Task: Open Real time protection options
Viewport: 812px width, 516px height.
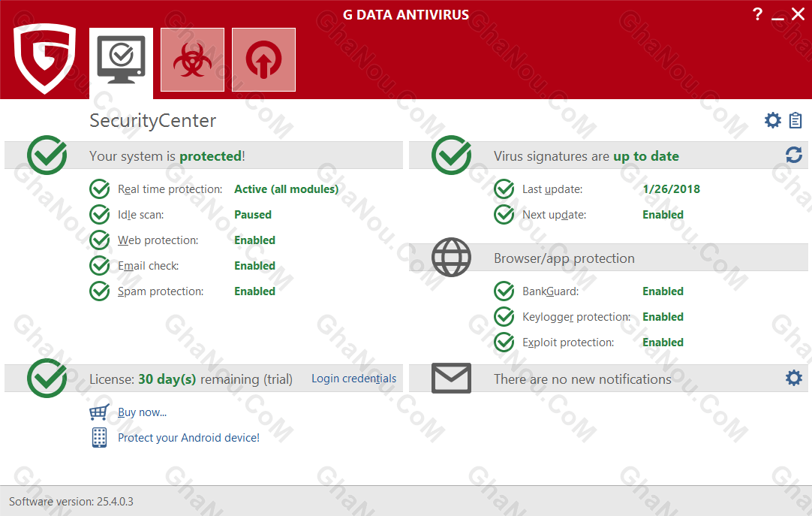Action: tap(170, 189)
